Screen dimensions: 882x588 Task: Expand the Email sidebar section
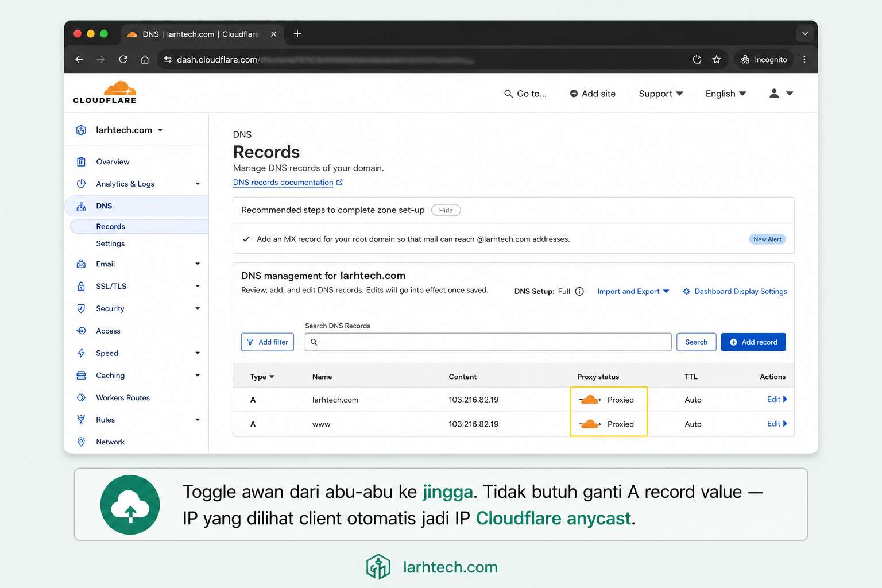point(198,264)
